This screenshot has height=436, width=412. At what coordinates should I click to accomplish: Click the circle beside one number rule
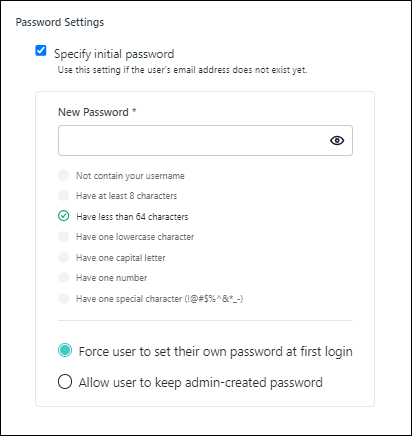63,277
